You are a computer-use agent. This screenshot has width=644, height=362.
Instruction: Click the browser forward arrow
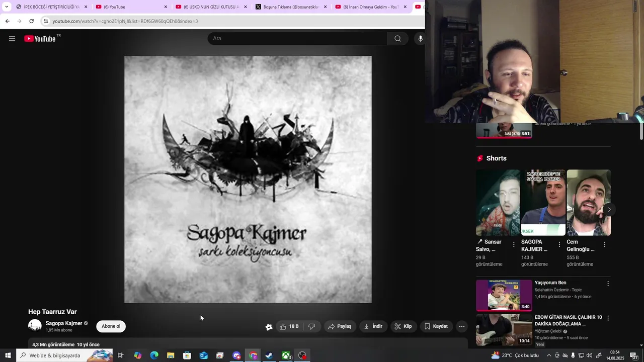(x=19, y=21)
